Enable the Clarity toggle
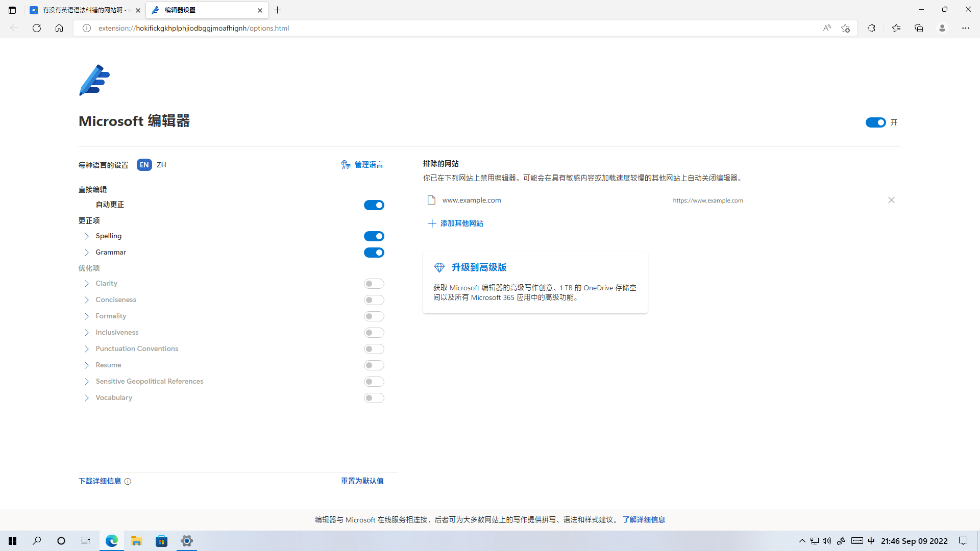Screen dimensions: 980x551 374,284
